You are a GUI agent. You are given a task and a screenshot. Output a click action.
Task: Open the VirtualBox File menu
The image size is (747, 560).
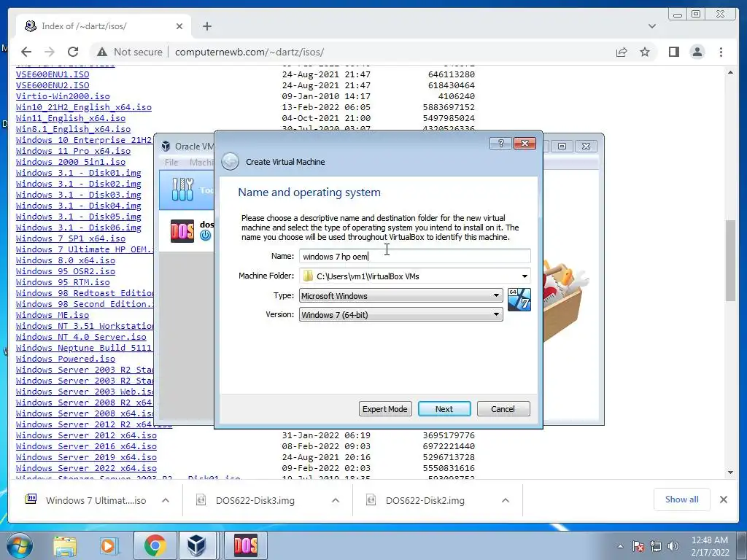[171, 163]
